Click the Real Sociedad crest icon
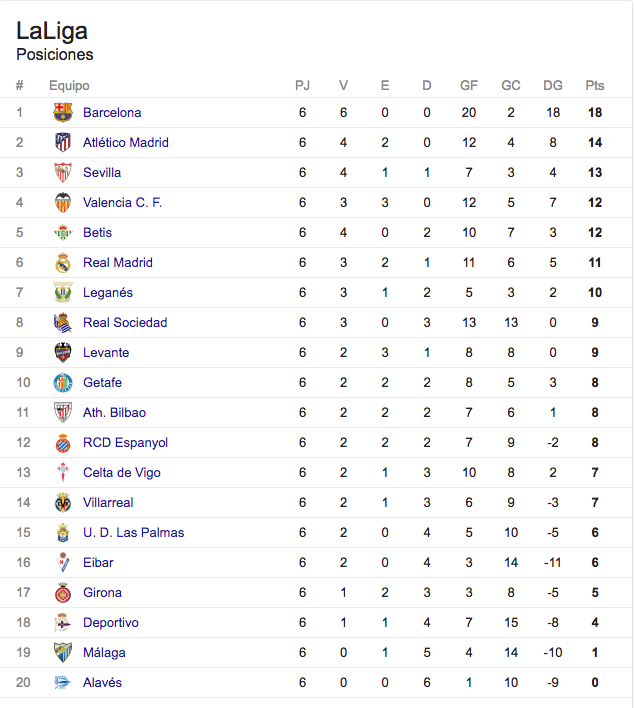The height and width of the screenshot is (708, 635). coord(63,322)
